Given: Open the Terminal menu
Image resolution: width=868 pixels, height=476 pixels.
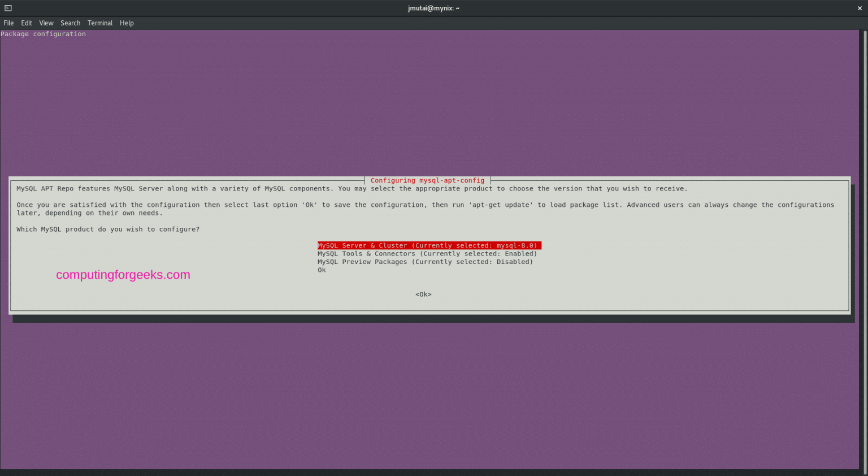Looking at the screenshot, I should (x=100, y=23).
